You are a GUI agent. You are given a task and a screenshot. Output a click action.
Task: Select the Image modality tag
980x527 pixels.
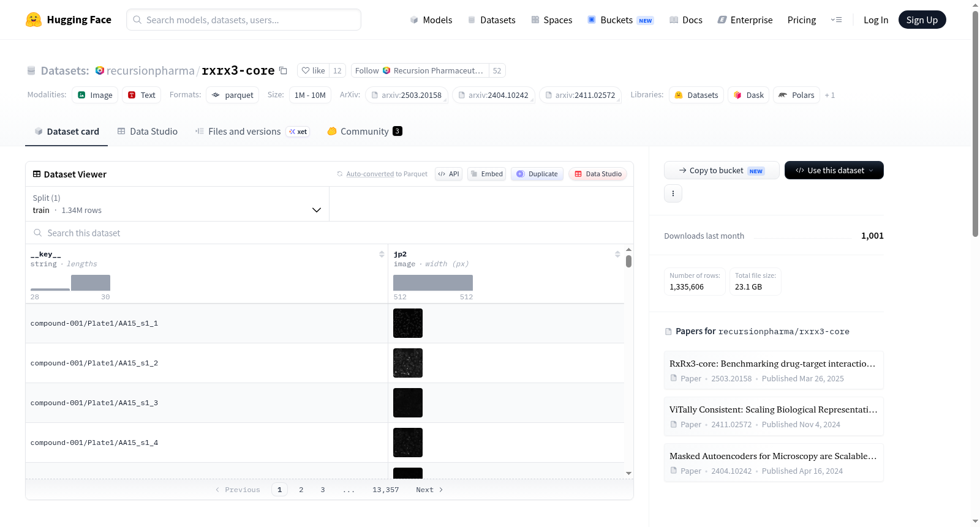(95, 95)
